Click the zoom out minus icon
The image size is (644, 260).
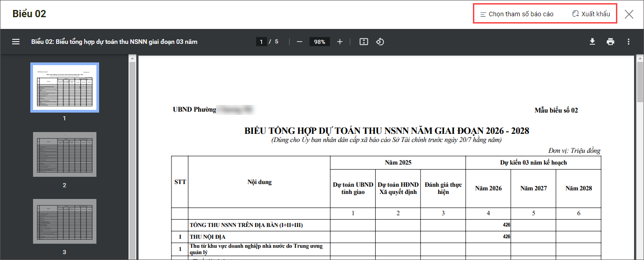(299, 42)
